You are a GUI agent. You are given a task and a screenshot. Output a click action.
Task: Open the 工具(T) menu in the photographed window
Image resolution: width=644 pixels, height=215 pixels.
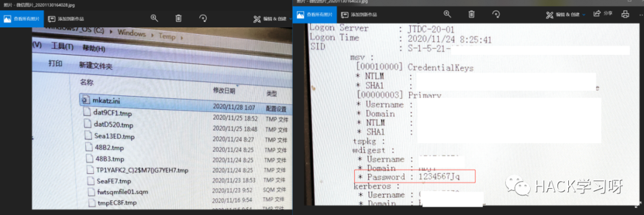click(62, 46)
